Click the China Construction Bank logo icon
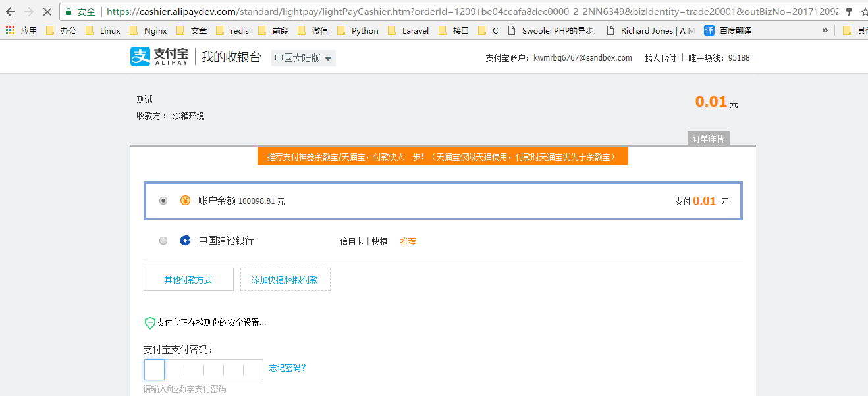The width and height of the screenshot is (868, 396). click(x=186, y=241)
